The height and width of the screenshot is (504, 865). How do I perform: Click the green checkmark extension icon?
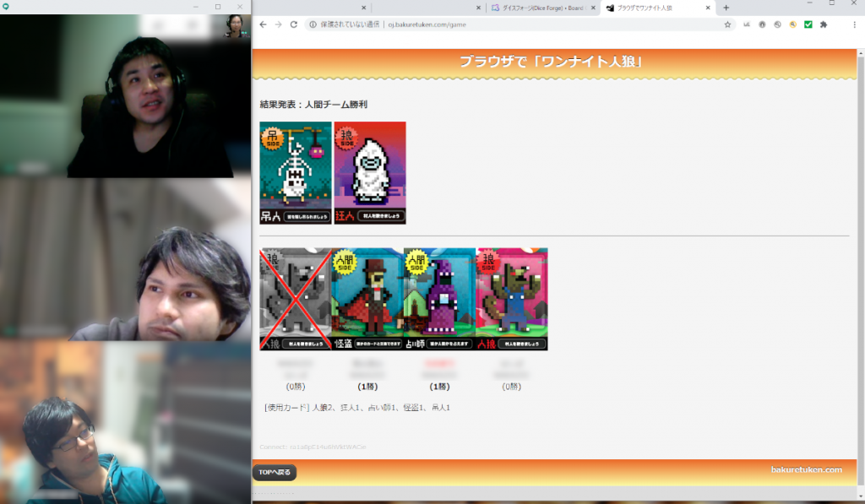(x=808, y=24)
